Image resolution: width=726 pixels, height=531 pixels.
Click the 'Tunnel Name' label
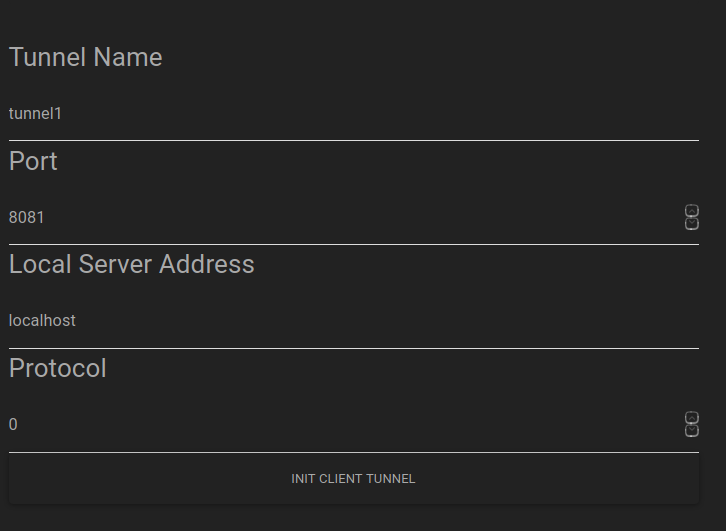point(85,58)
